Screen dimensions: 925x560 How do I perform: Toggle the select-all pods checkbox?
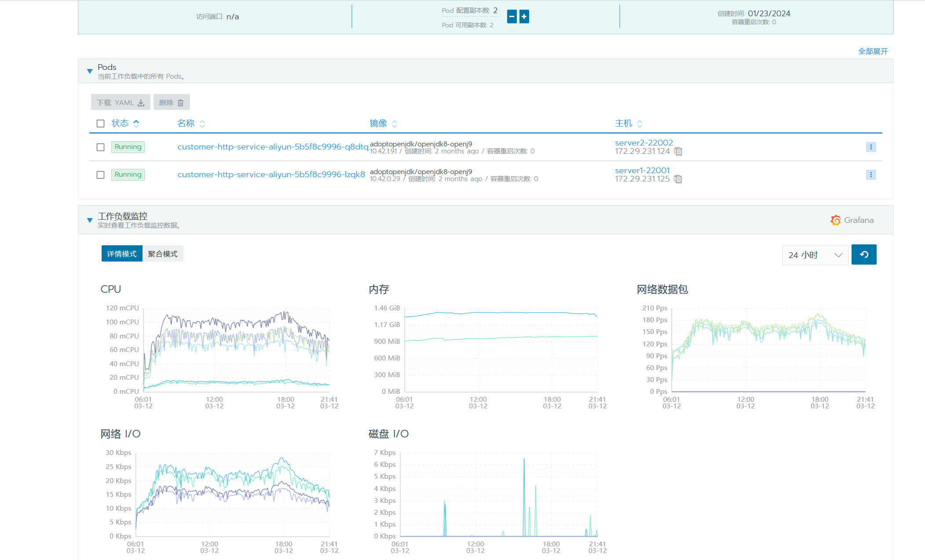101,124
